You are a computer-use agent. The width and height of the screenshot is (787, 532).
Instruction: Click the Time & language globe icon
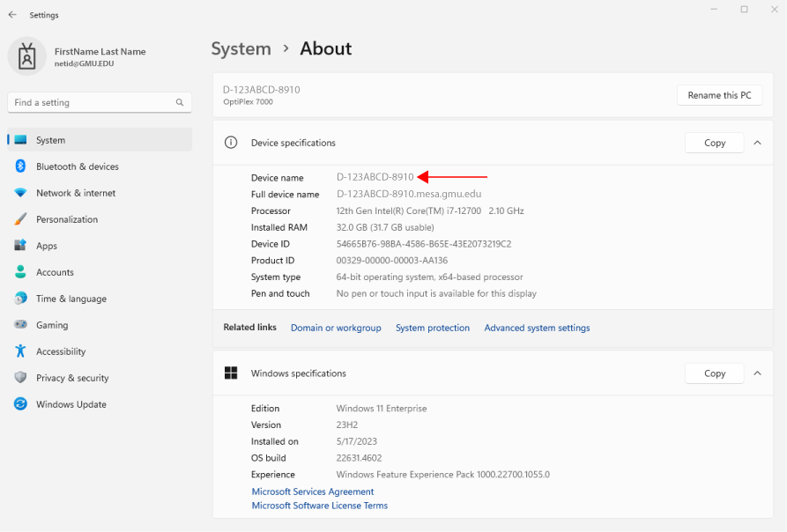(x=20, y=299)
